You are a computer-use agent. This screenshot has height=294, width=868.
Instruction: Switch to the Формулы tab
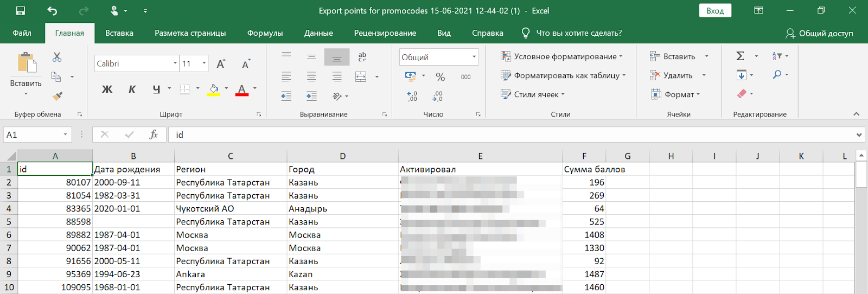(x=265, y=33)
